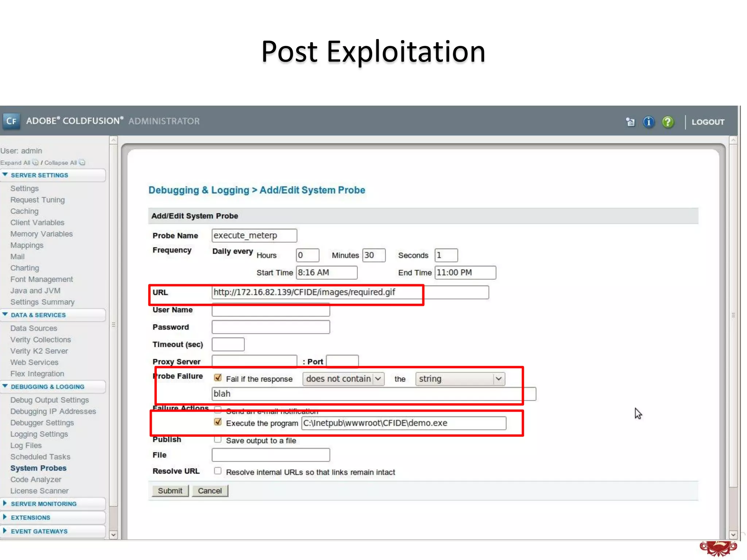
Task: Select System Probes in sidebar
Action: tap(38, 468)
